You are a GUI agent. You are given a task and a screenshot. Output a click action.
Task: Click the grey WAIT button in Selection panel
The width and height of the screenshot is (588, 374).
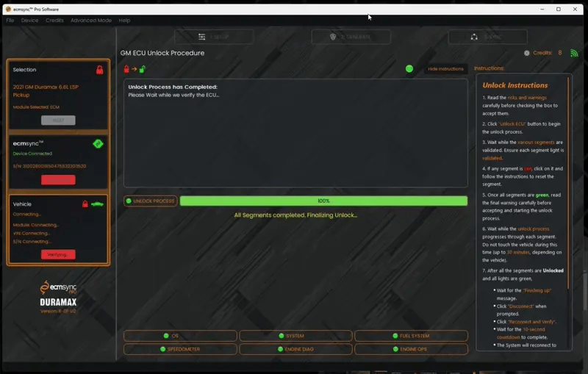point(58,121)
